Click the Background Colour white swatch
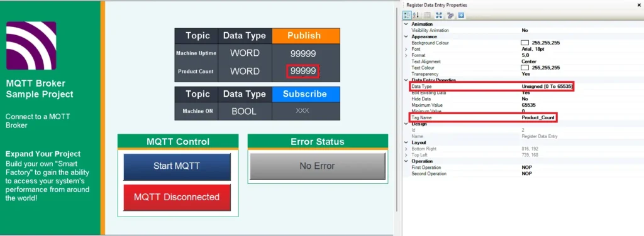The height and width of the screenshot is (236, 644). coord(525,43)
